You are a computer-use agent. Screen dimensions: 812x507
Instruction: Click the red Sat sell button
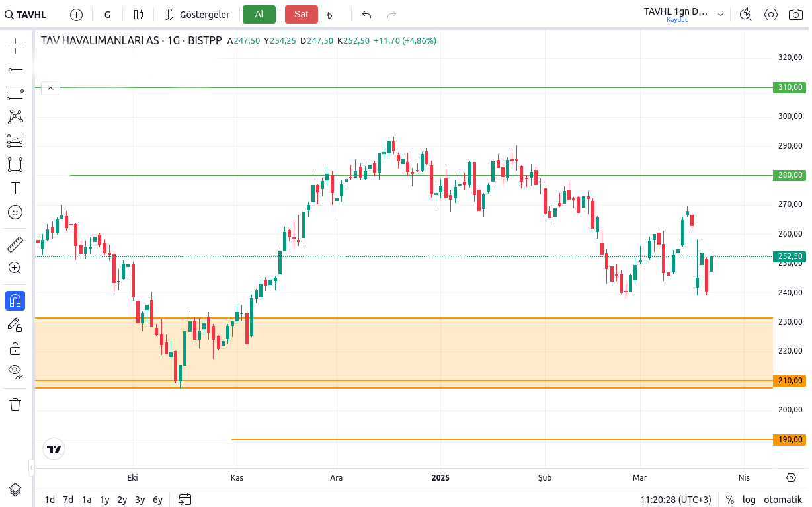[302, 15]
